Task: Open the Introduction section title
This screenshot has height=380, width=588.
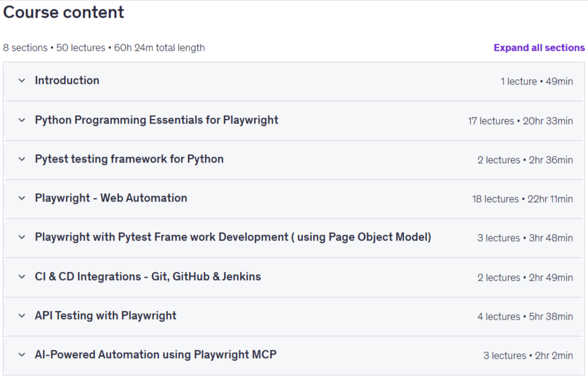Action: (x=67, y=80)
